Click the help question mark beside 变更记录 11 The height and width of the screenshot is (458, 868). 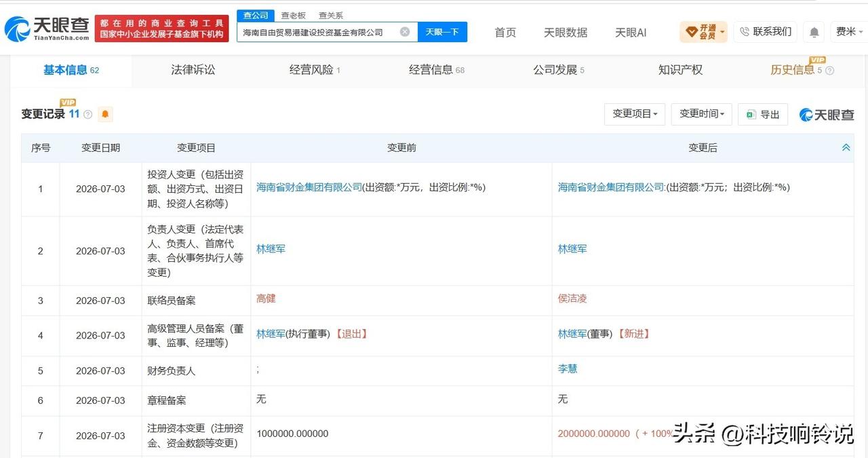pyautogui.click(x=87, y=115)
